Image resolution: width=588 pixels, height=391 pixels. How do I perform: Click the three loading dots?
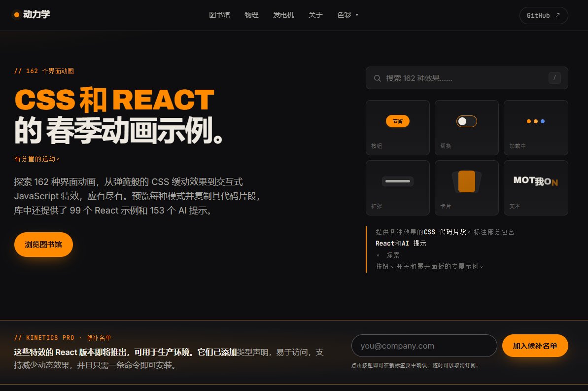pyautogui.click(x=535, y=121)
